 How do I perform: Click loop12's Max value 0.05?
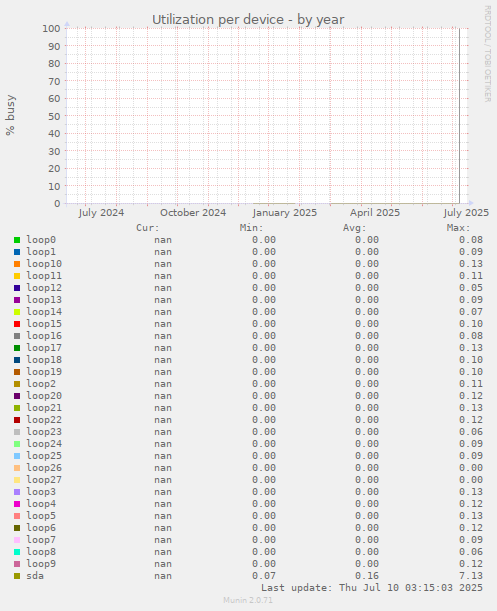(x=471, y=288)
